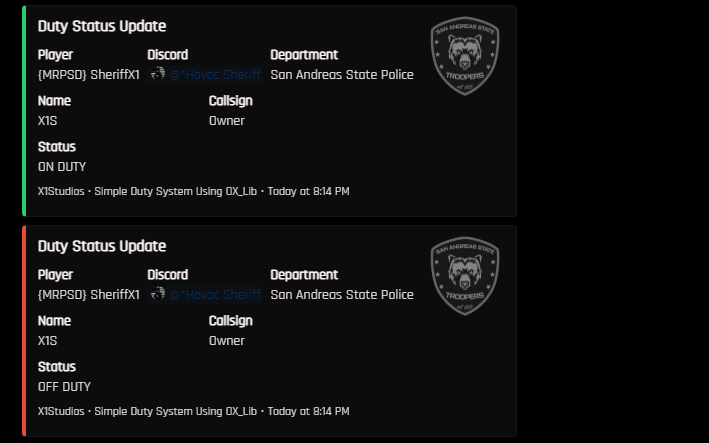Click San Andreas State Police in OFF DUTY embed
709x443 pixels.
(x=341, y=294)
